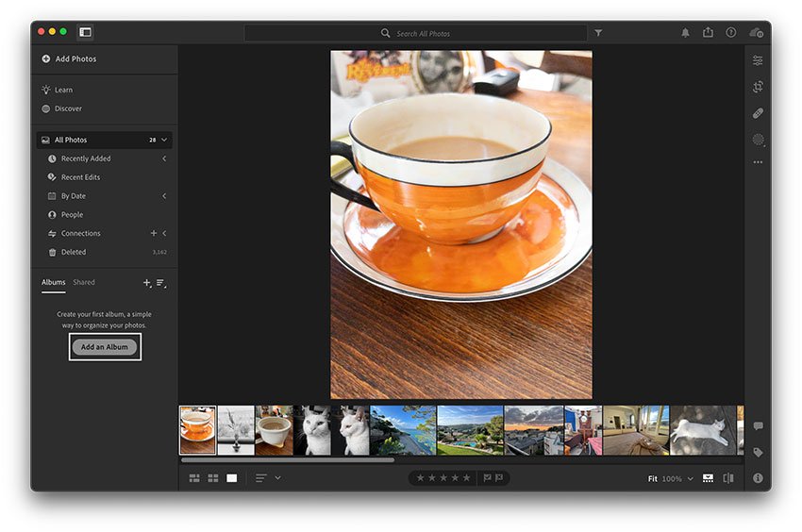
Task: Open the sort order dropdown
Action: point(277,478)
